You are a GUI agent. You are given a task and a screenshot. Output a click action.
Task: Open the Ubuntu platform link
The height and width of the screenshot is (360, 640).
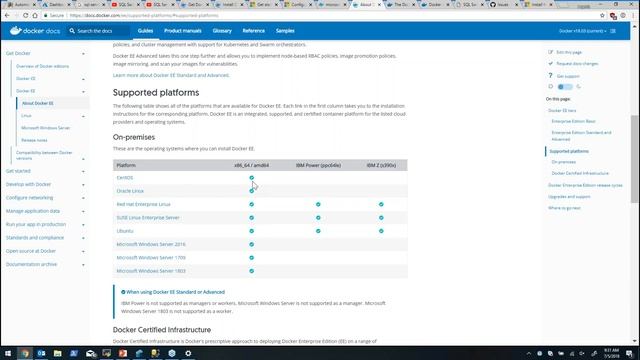pos(125,231)
